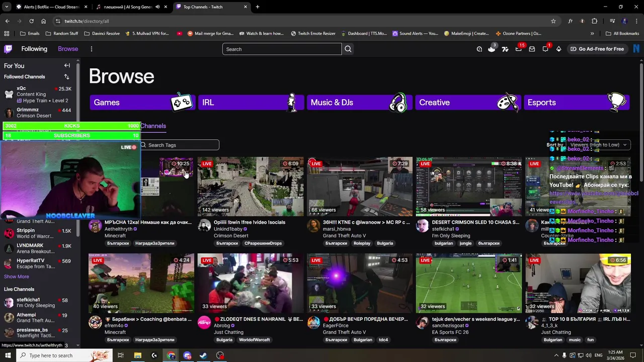Open Logitech G Hub taskbar icon
The height and width of the screenshot is (362, 644).
(x=154, y=355)
